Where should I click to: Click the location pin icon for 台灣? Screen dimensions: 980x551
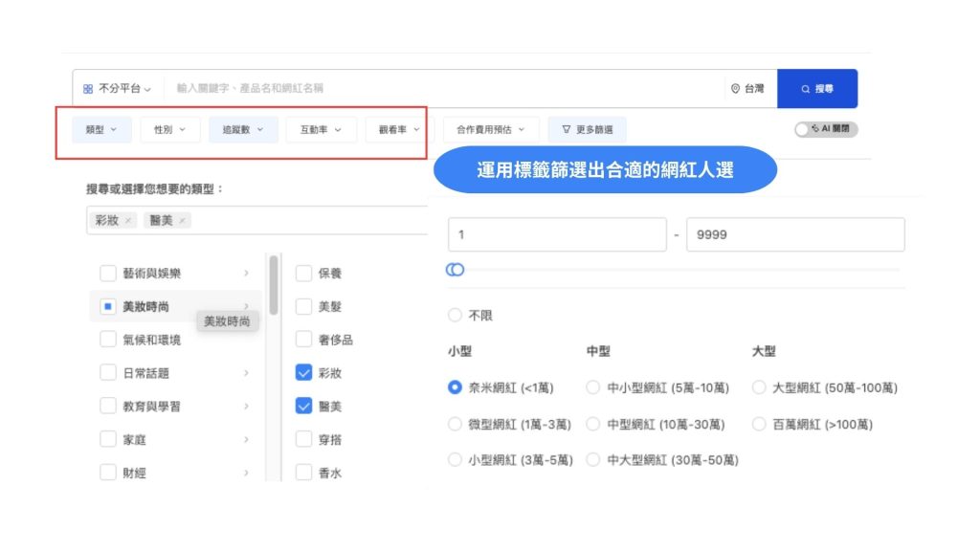pos(735,89)
